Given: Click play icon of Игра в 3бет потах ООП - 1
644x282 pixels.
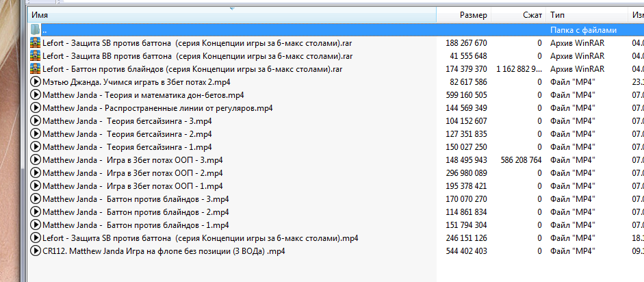Looking at the screenshot, I should click(36, 186).
